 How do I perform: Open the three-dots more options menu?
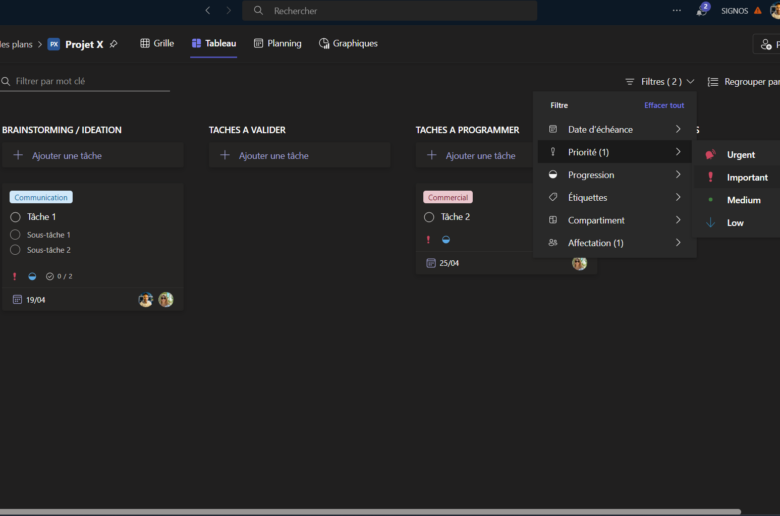coord(677,10)
